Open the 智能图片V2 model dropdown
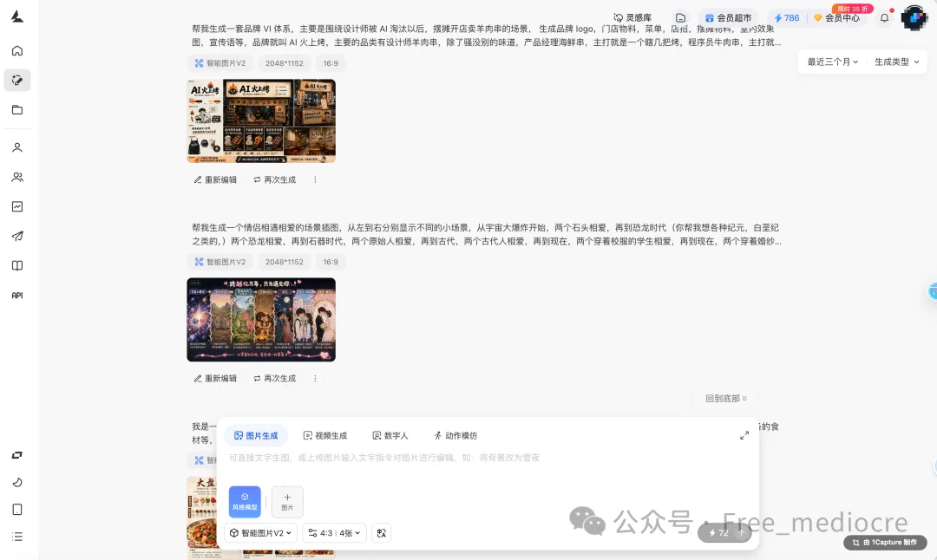The height and width of the screenshot is (560, 937). click(261, 533)
